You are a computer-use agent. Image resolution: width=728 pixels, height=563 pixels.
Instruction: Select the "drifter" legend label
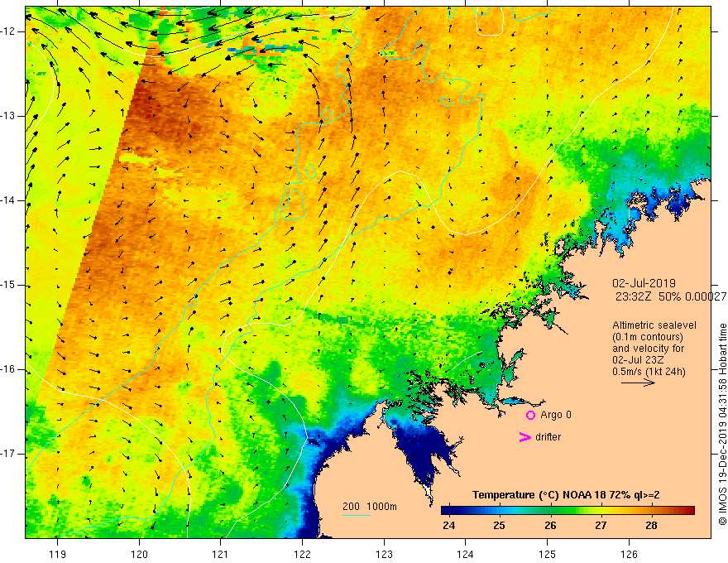548,437
